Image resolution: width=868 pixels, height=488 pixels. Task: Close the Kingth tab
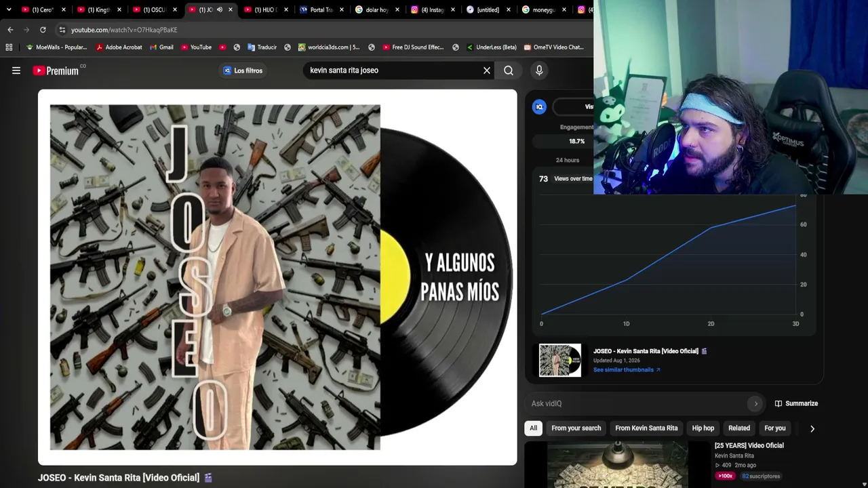point(119,9)
